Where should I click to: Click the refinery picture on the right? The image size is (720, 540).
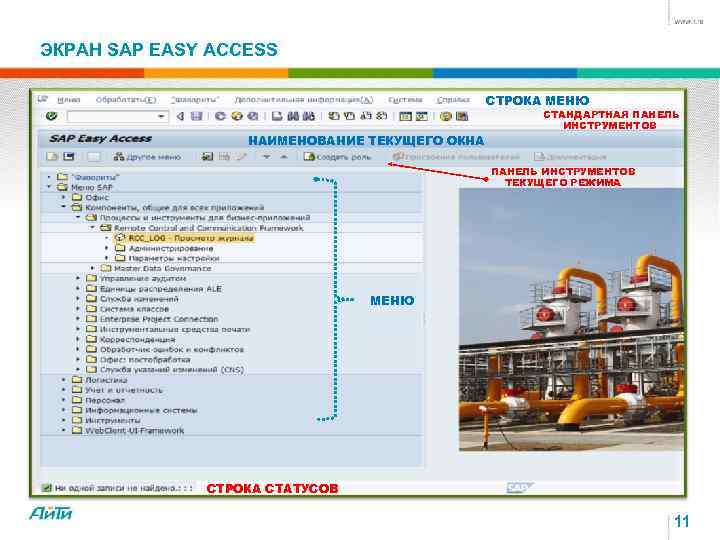pyautogui.click(x=571, y=320)
